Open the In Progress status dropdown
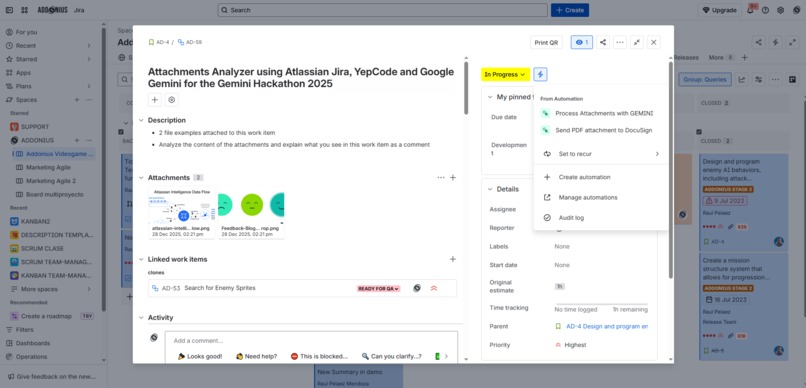Screen dimensions: 806x388 (x=505, y=75)
